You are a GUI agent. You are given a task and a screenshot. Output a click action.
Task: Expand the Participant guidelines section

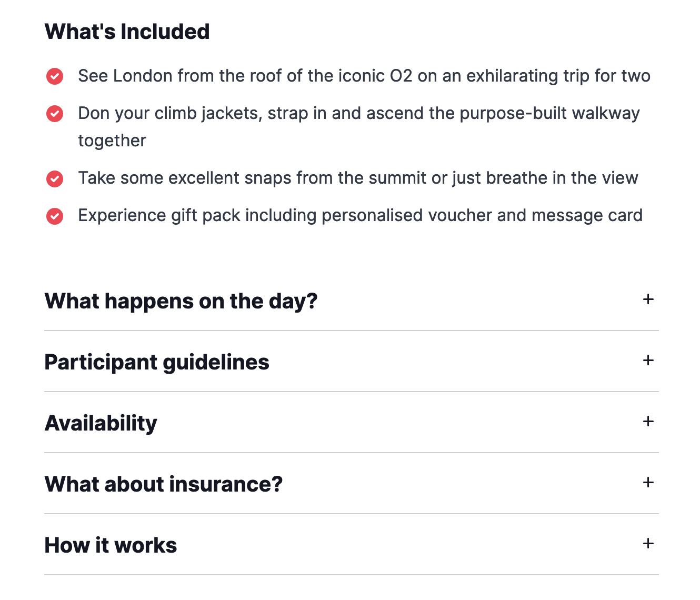point(157,362)
